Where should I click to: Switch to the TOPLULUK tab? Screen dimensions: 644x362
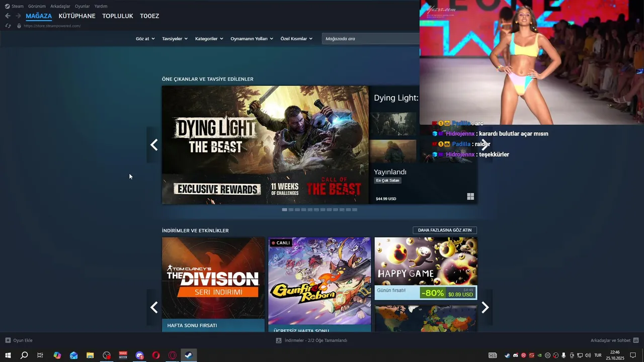click(118, 16)
